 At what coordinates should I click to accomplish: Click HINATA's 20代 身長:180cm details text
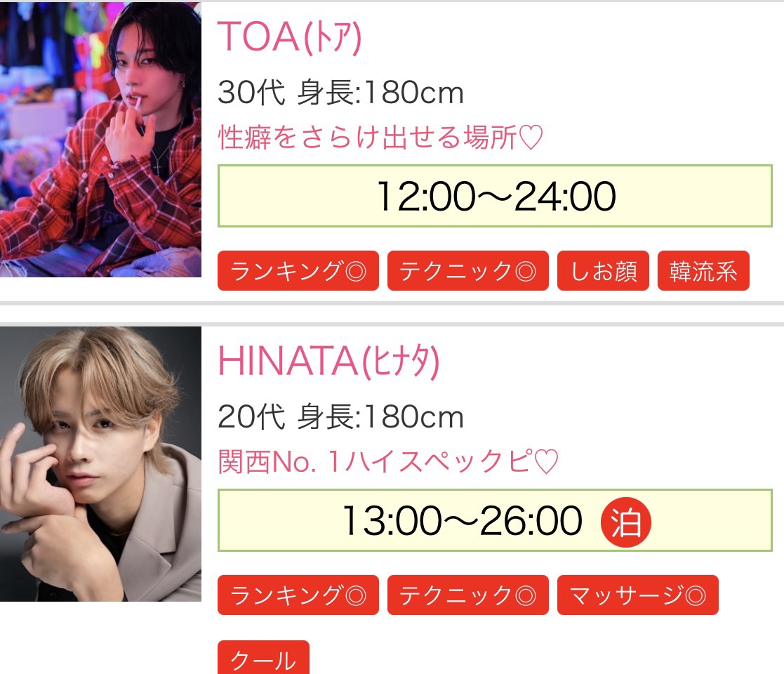[340, 417]
